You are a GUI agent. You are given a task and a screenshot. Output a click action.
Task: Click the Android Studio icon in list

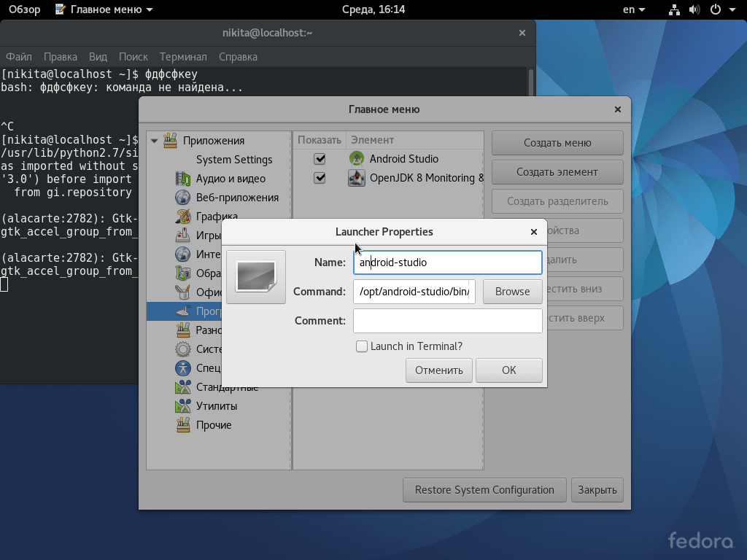(x=356, y=158)
